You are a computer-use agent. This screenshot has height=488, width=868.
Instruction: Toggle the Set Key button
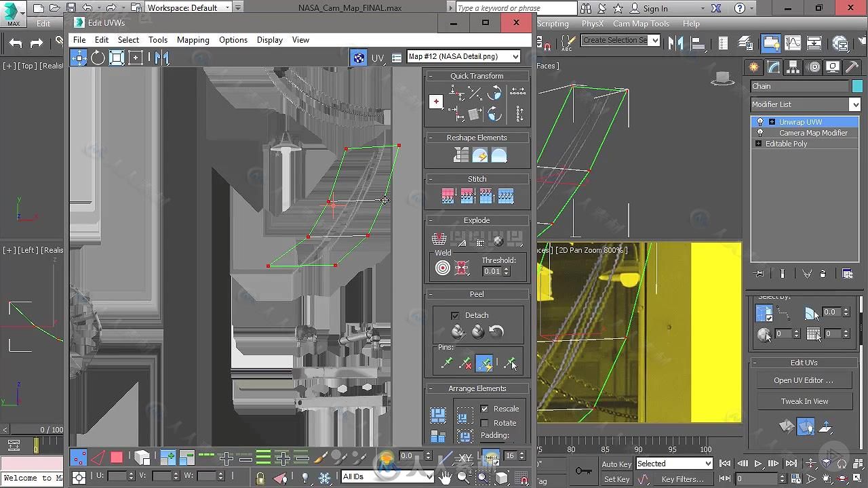(616, 479)
